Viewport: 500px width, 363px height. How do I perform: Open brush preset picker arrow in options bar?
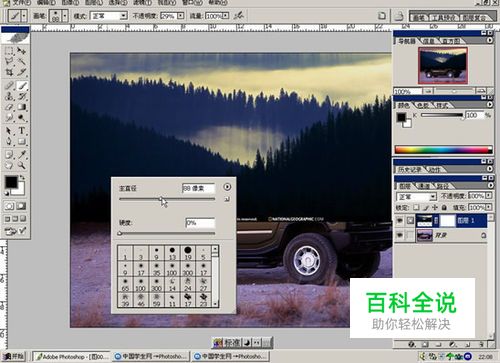[65, 16]
